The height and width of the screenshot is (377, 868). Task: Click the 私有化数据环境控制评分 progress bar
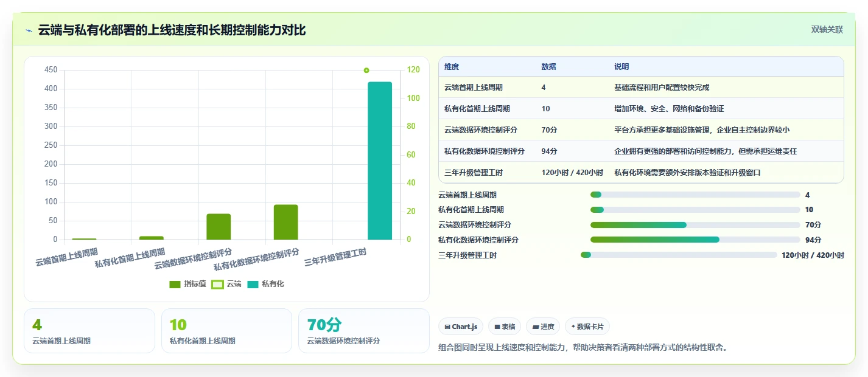tap(695, 240)
